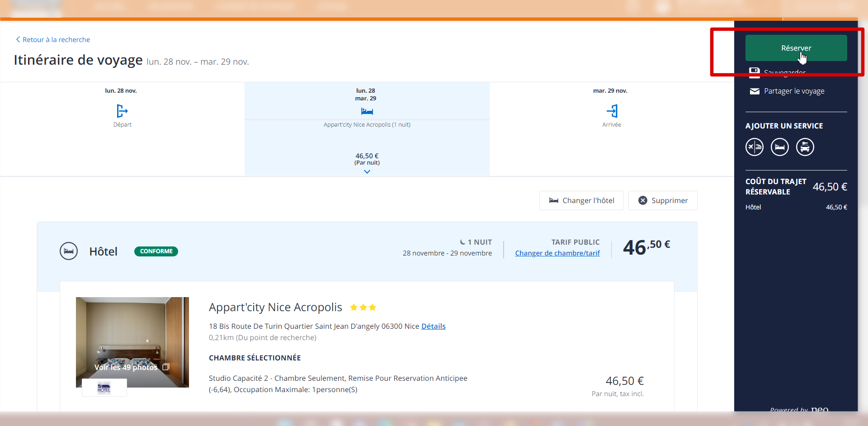Click the round Hôtel section icon

tap(69, 251)
